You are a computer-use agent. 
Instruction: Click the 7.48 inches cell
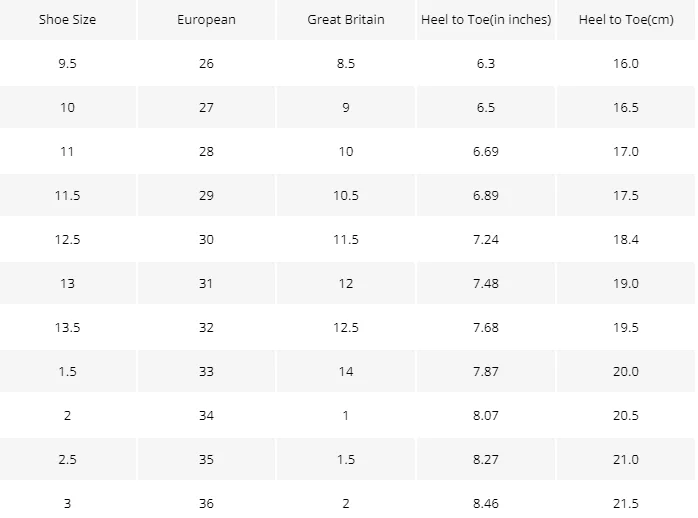pos(486,284)
